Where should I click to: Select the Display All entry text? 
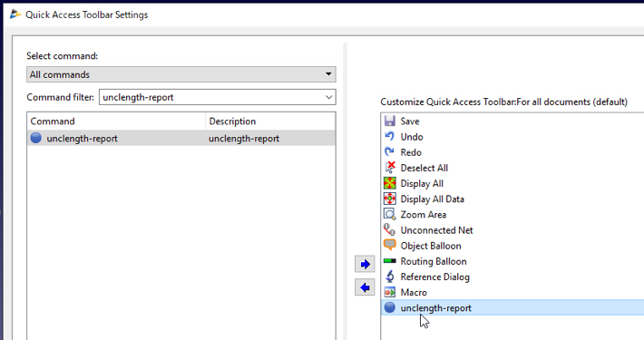pos(422,183)
